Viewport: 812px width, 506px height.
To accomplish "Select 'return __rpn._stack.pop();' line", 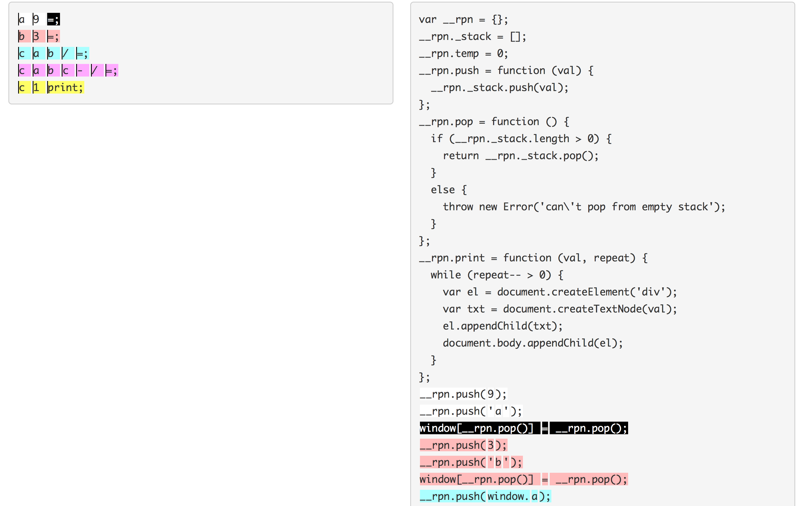I will pos(521,156).
